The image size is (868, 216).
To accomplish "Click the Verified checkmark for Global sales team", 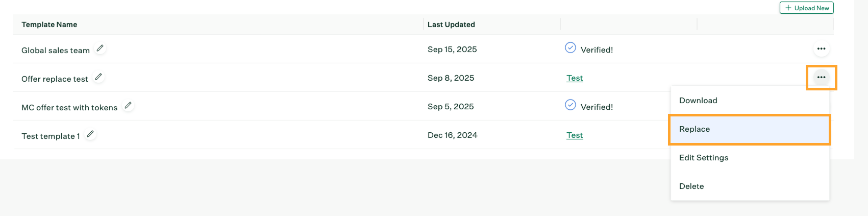I will (571, 48).
